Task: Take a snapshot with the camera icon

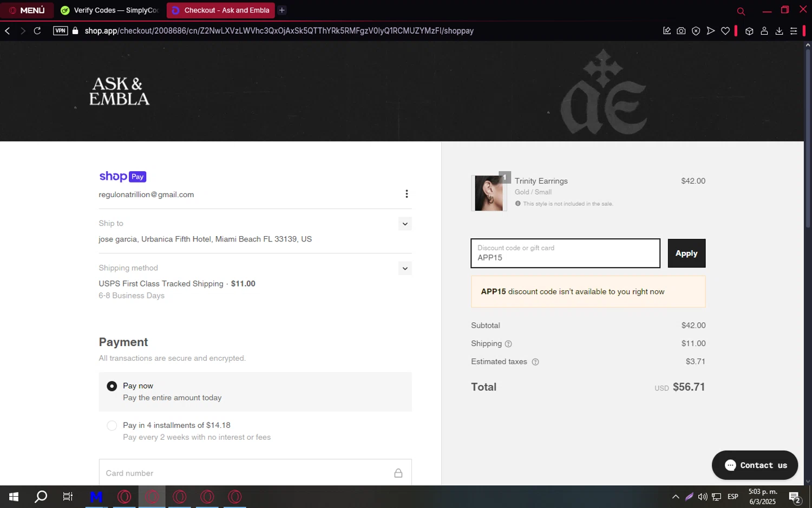Action: point(681,31)
